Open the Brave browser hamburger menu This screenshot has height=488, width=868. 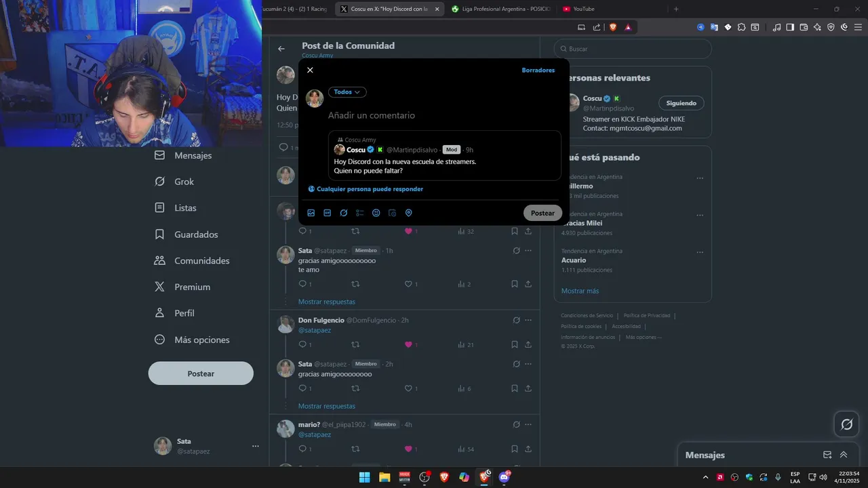[858, 27]
